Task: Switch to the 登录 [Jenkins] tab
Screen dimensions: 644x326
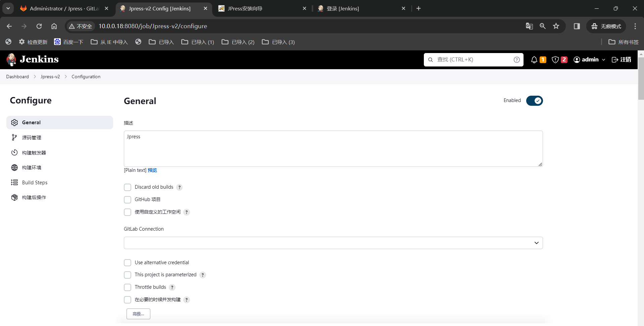Action: [x=361, y=8]
